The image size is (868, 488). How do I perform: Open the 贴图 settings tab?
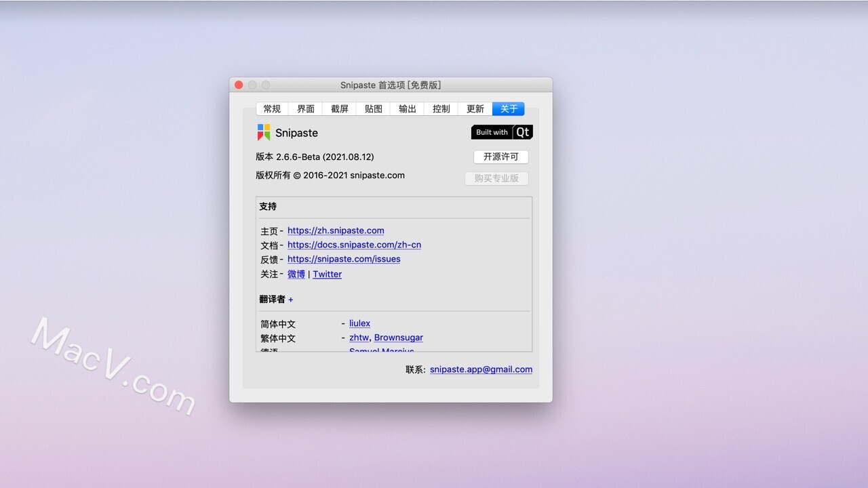tap(373, 108)
